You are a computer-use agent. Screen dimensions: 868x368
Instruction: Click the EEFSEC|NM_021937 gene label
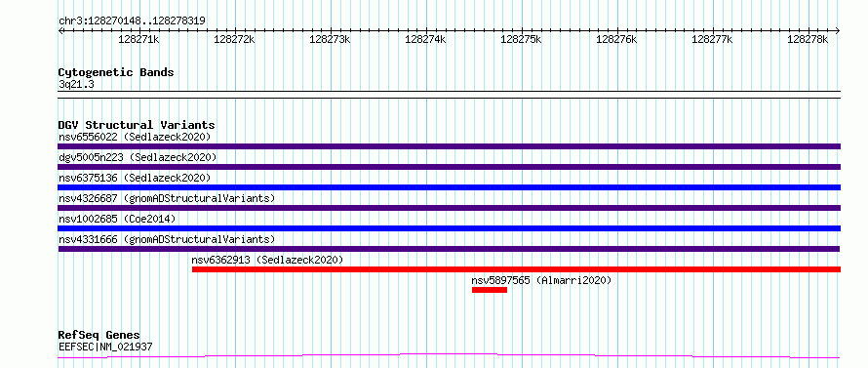(x=105, y=347)
